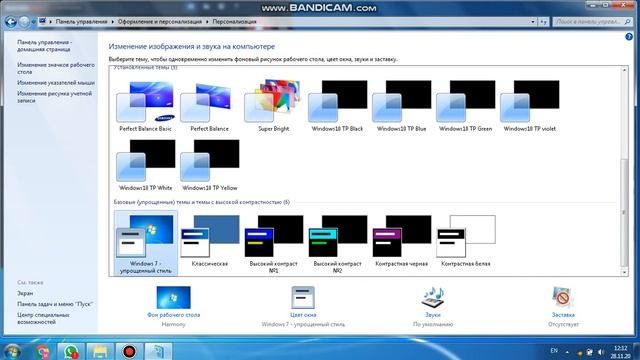The image size is (640, 360).
Task: Select Высокий контраст №2 theme
Action: (x=337, y=244)
